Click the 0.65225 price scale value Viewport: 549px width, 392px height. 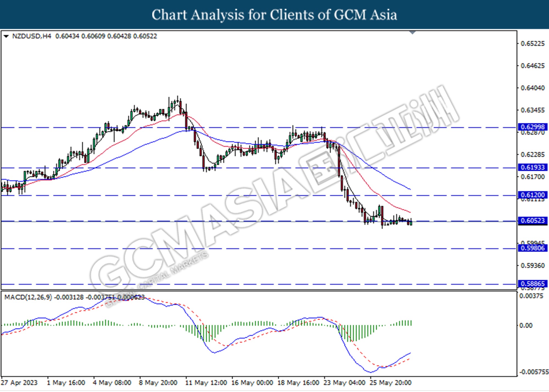(533, 44)
